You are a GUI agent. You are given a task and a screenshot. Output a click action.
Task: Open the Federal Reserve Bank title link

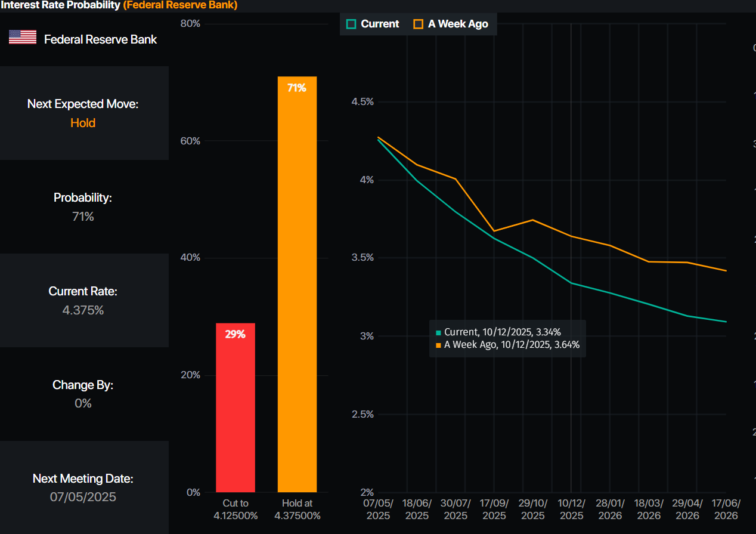point(180,5)
